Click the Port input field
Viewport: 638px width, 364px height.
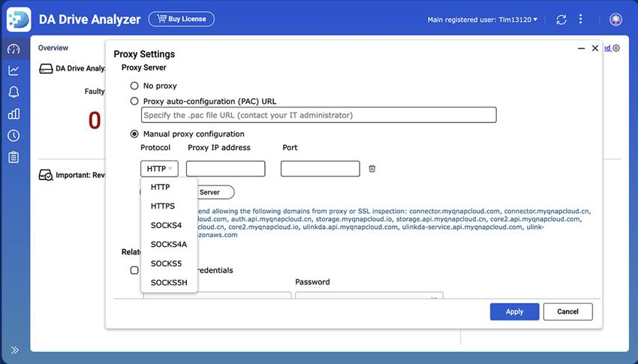(321, 168)
